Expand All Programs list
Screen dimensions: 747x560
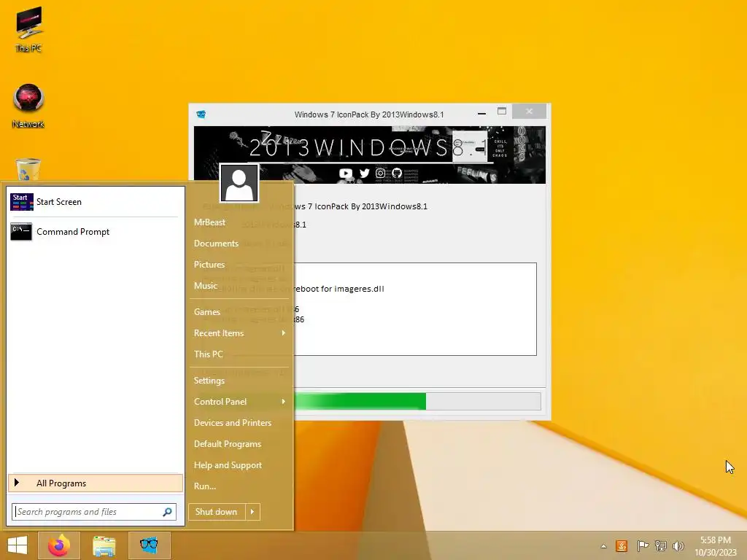(x=96, y=483)
